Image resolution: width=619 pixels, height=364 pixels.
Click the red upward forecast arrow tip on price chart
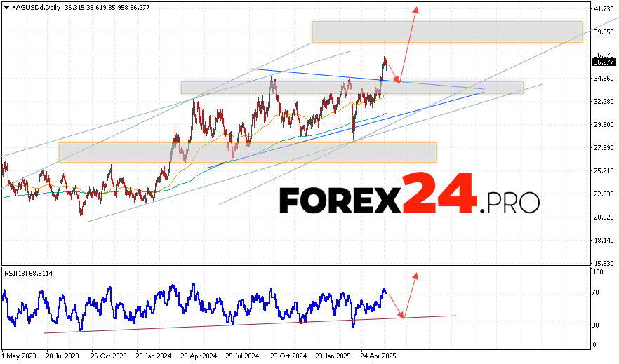pyautogui.click(x=415, y=9)
